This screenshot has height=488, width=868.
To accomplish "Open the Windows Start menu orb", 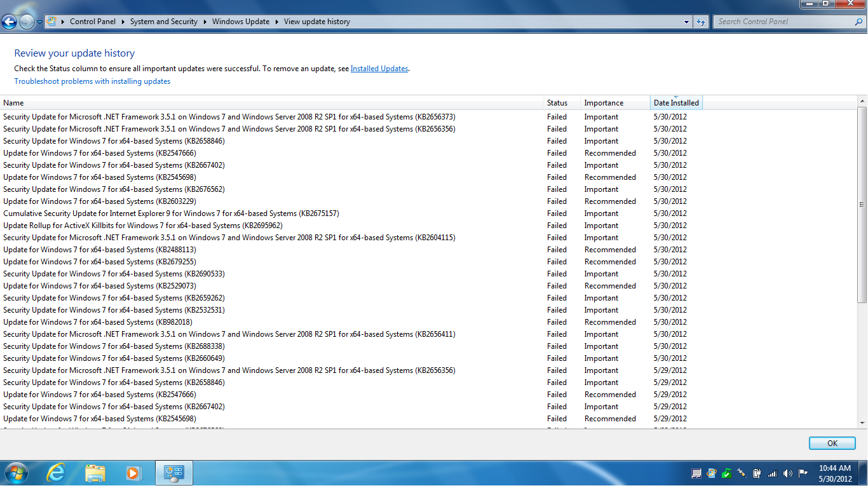I will click(15, 473).
